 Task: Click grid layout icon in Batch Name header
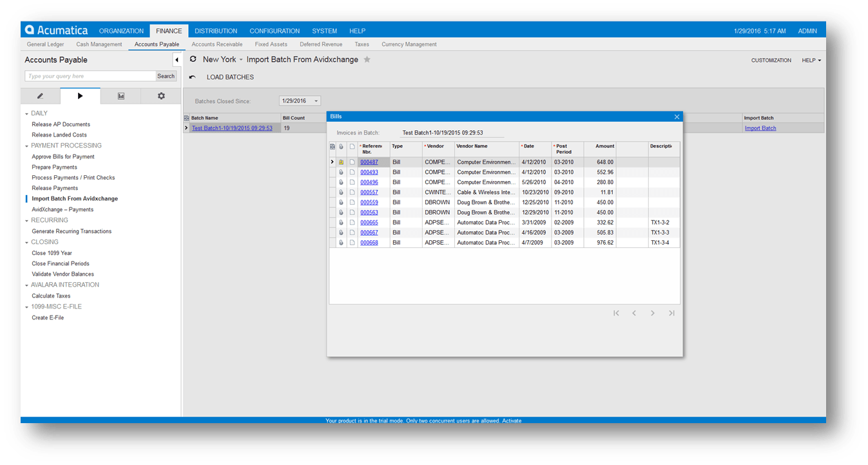coord(187,118)
